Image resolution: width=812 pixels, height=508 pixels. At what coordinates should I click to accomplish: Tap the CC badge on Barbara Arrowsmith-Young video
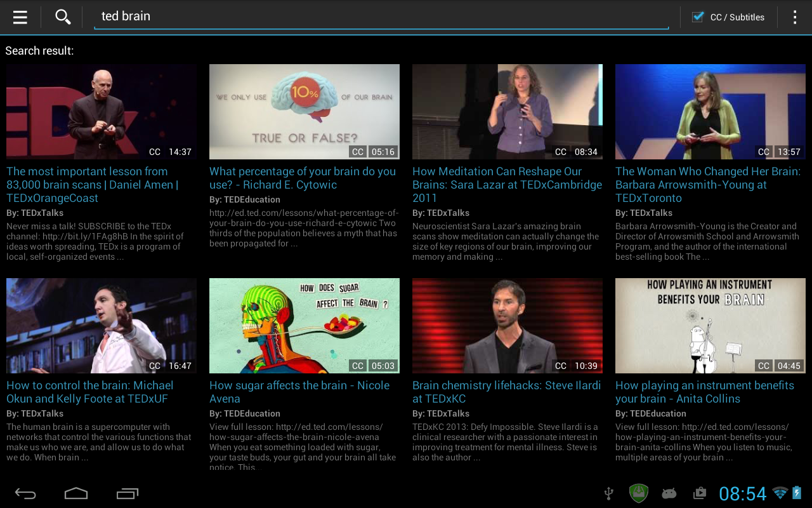point(764,152)
